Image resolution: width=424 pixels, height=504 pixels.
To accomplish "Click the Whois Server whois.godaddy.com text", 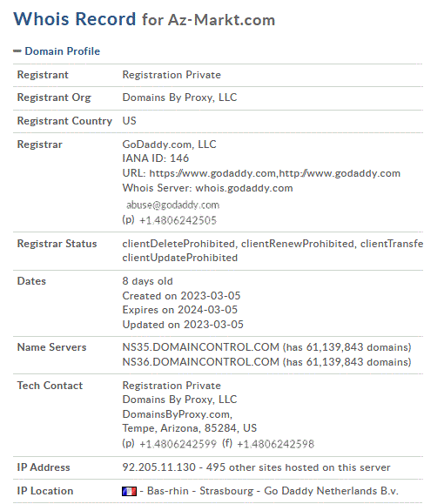I will pyautogui.click(x=207, y=188).
